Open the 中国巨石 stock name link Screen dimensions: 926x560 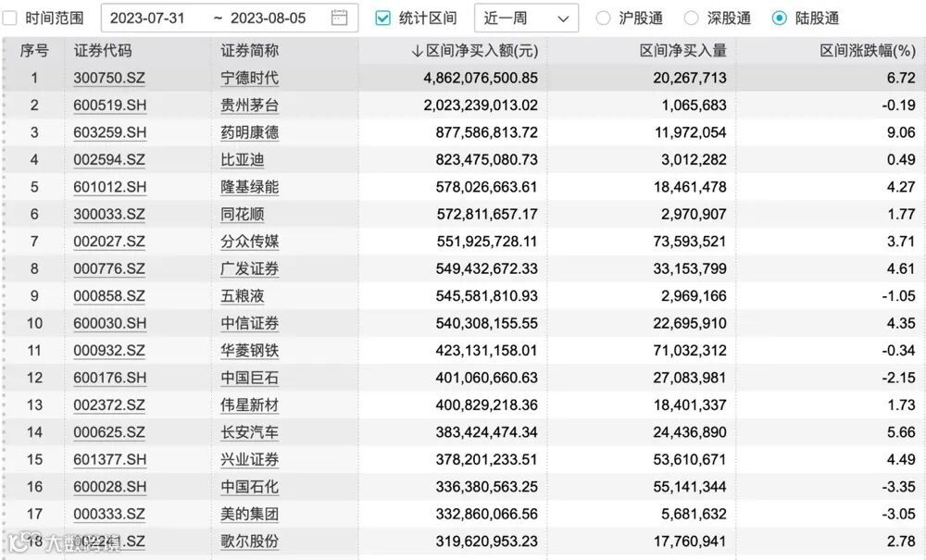point(250,378)
